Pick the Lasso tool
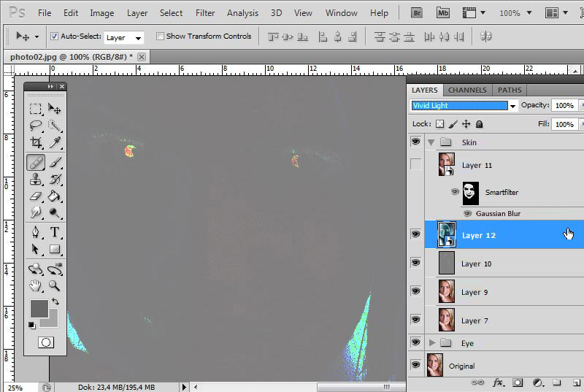Viewport: 584px width, 392px height. click(x=35, y=126)
